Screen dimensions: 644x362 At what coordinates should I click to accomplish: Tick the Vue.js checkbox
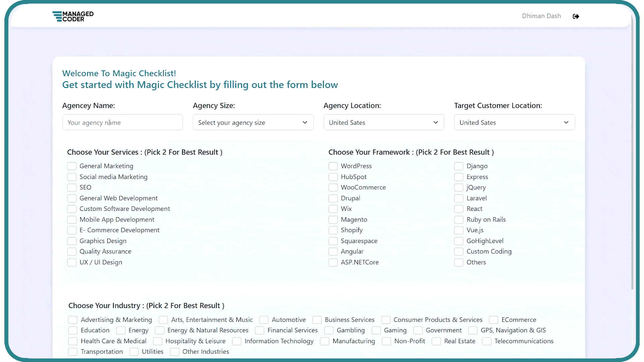click(x=459, y=230)
